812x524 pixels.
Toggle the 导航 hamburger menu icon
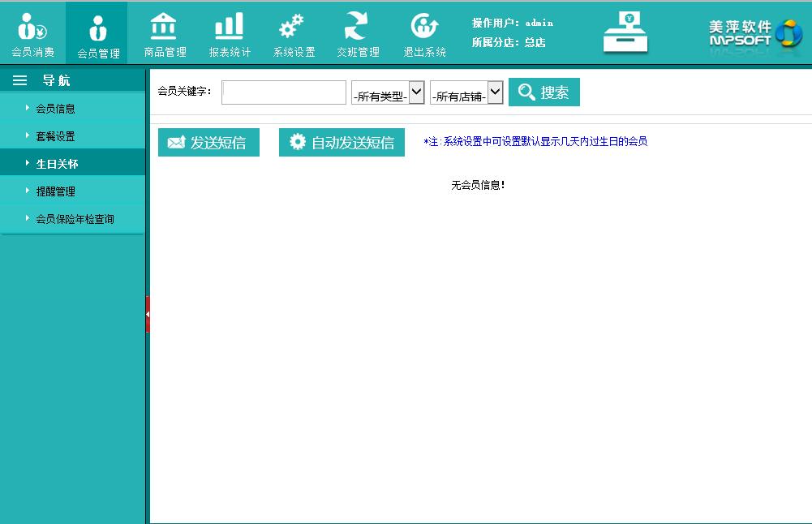pos(20,80)
